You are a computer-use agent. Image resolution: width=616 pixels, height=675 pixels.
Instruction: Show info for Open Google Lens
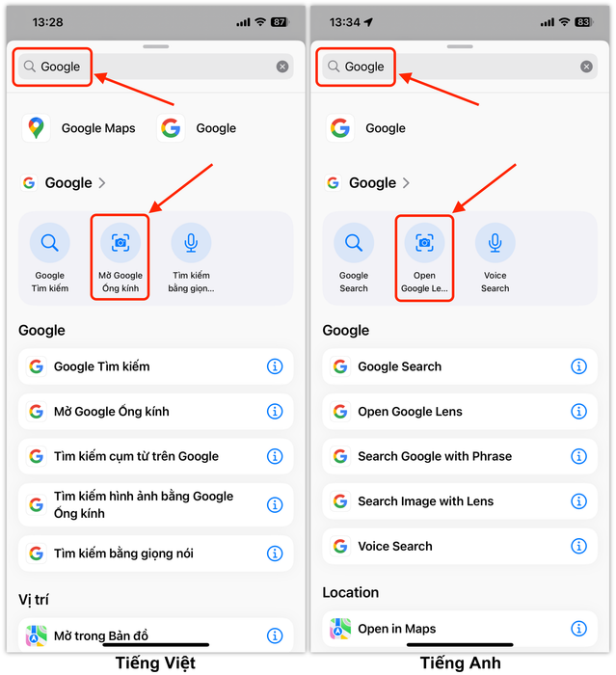[x=579, y=411]
